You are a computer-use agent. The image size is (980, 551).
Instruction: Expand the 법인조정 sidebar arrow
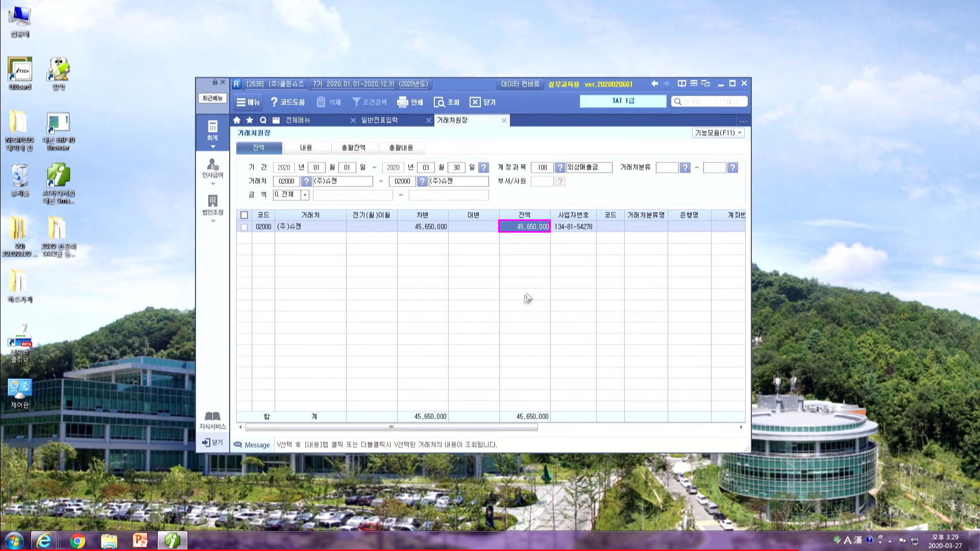pyautogui.click(x=213, y=221)
